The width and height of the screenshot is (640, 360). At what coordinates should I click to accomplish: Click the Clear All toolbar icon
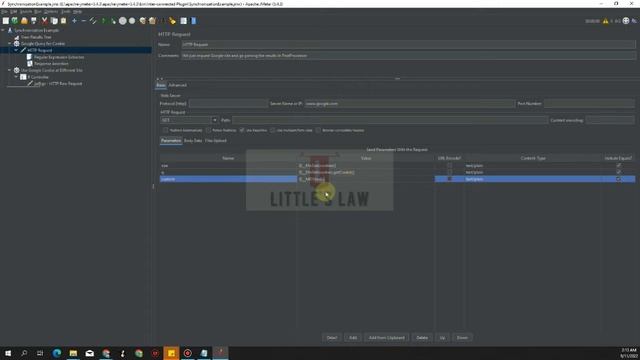click(x=152, y=21)
